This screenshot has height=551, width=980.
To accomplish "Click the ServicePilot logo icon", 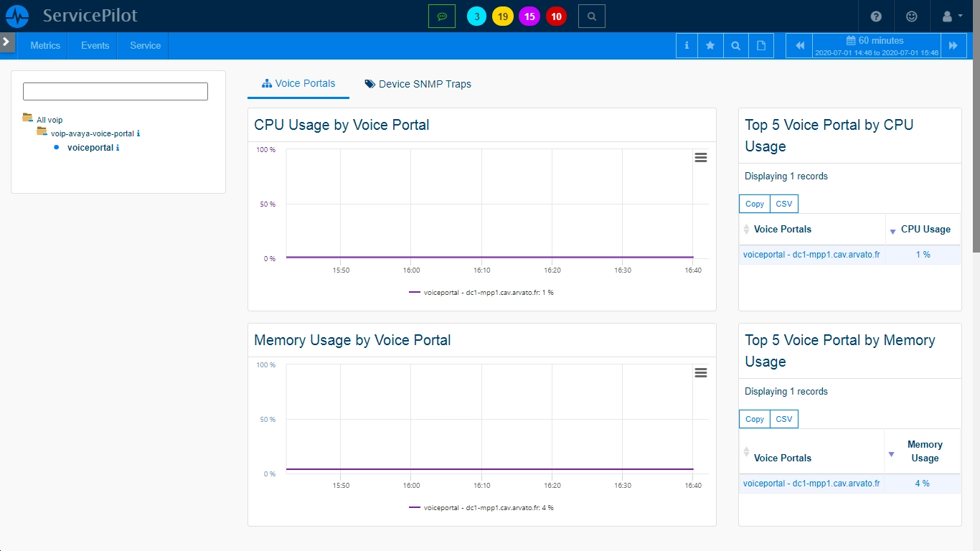I will pos(17,16).
